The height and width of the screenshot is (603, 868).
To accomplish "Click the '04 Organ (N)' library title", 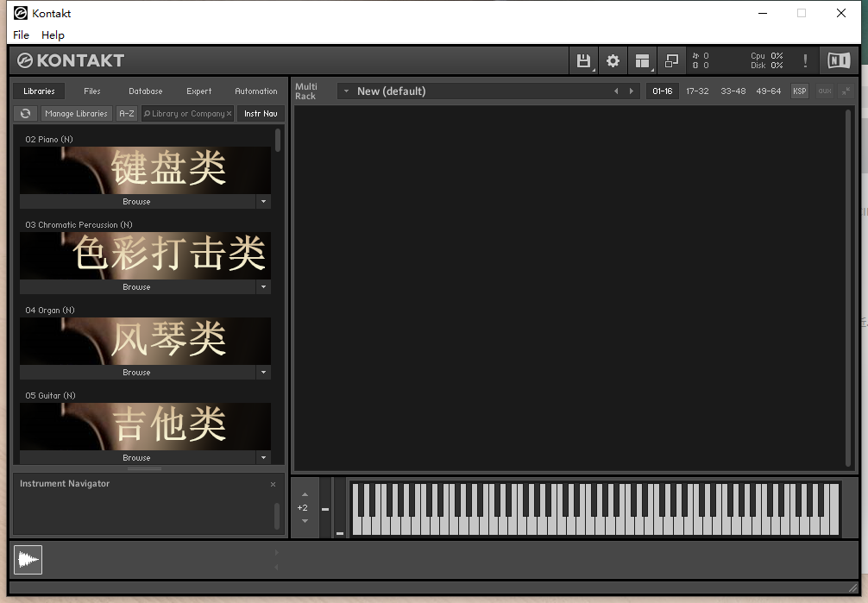I will 50,310.
